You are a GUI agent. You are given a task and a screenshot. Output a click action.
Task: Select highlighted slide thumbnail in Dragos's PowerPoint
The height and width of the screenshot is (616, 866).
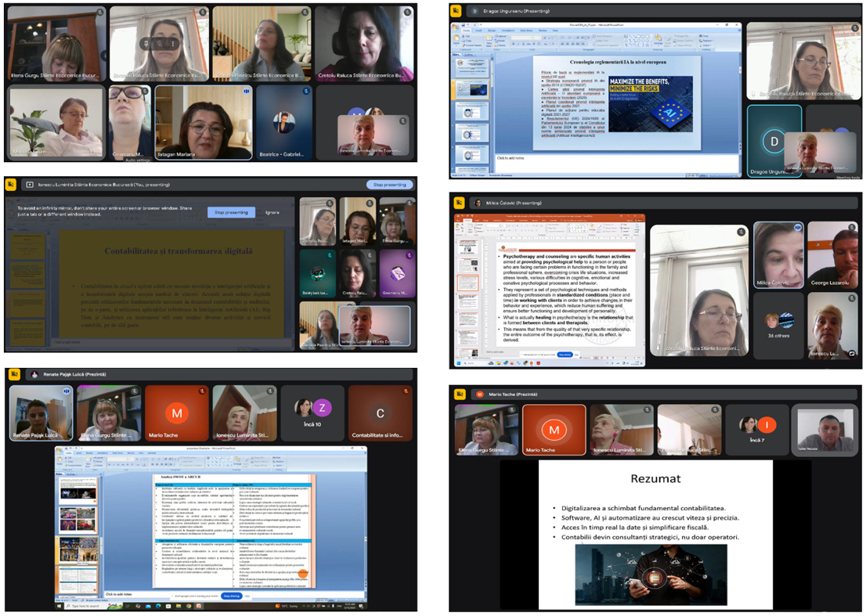(471, 91)
